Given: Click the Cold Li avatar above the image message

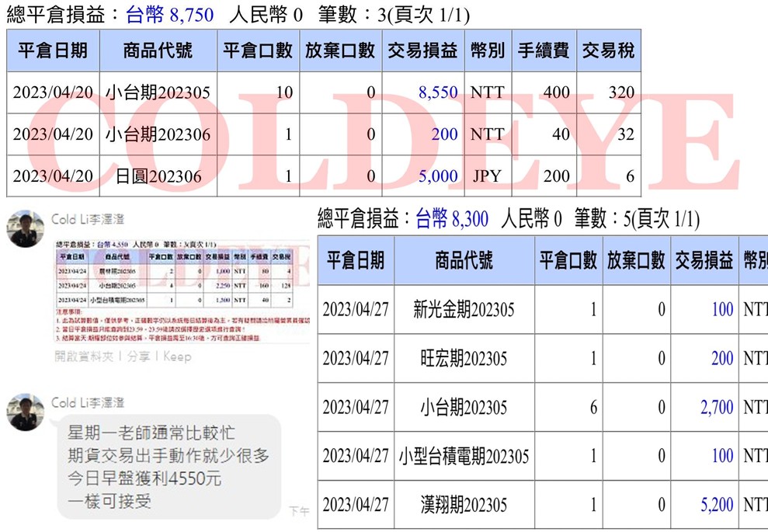Looking at the screenshot, I should pyautogui.click(x=26, y=228).
